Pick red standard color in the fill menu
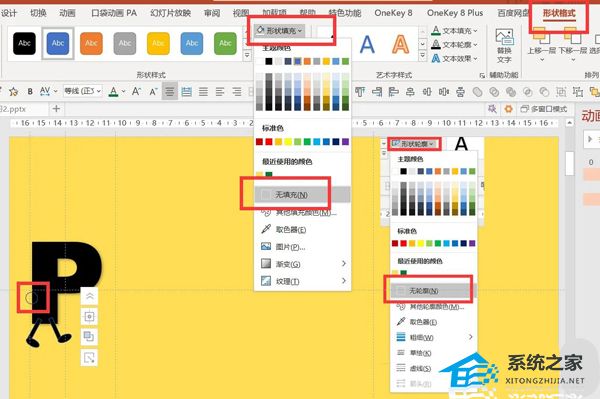This screenshot has height=399, width=600. pyautogui.click(x=269, y=142)
